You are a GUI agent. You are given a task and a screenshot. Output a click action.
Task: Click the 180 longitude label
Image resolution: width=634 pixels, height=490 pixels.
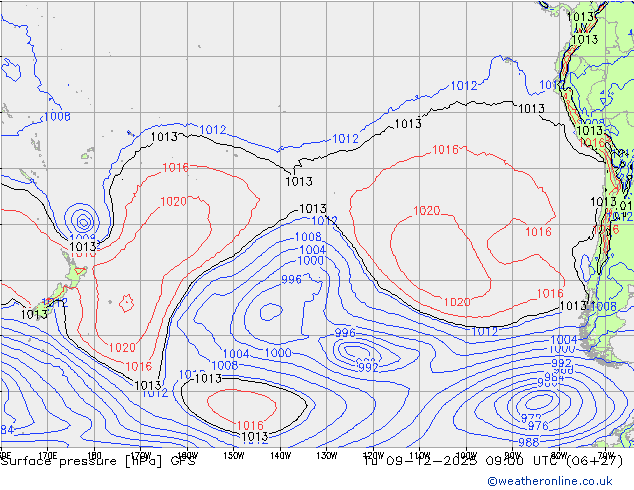pyautogui.click(x=94, y=455)
